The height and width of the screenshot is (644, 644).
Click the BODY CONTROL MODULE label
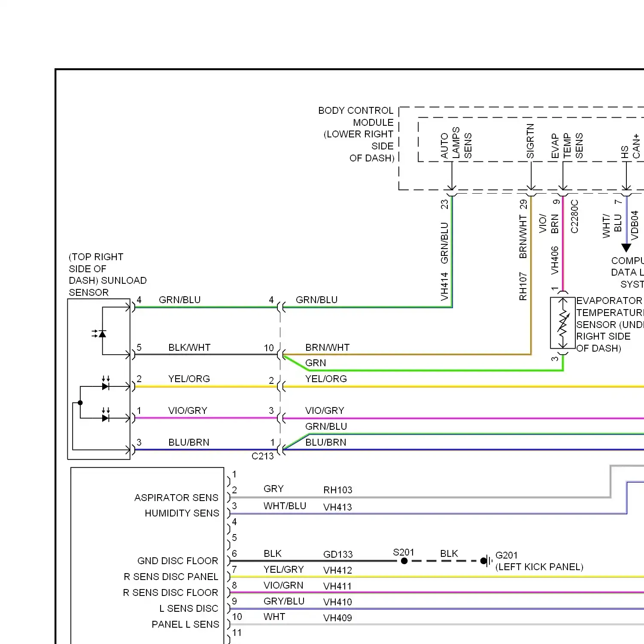pyautogui.click(x=355, y=116)
